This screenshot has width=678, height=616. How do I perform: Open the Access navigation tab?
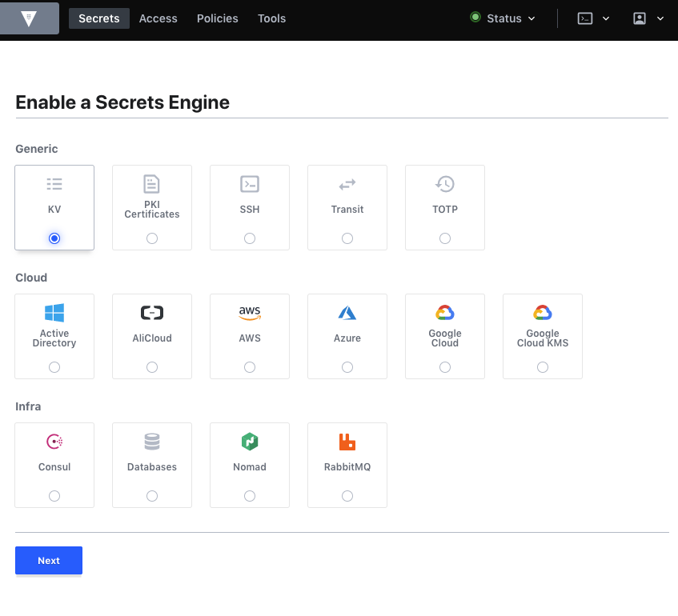158,18
